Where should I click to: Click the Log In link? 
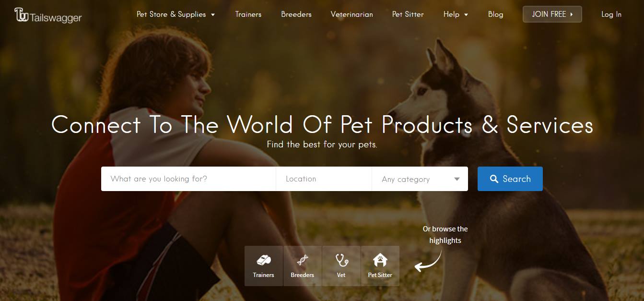click(x=611, y=14)
